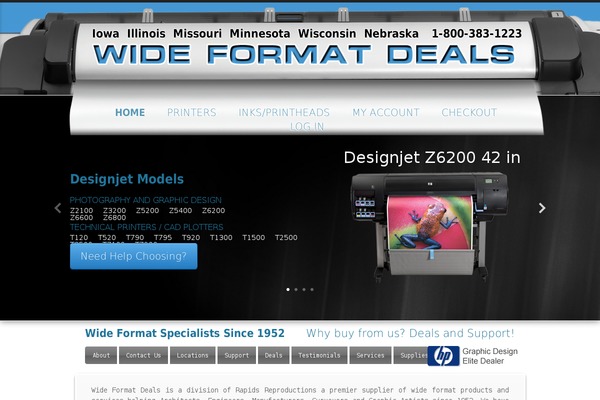Go to CHECKOUT page
The height and width of the screenshot is (400, 600).
point(469,113)
